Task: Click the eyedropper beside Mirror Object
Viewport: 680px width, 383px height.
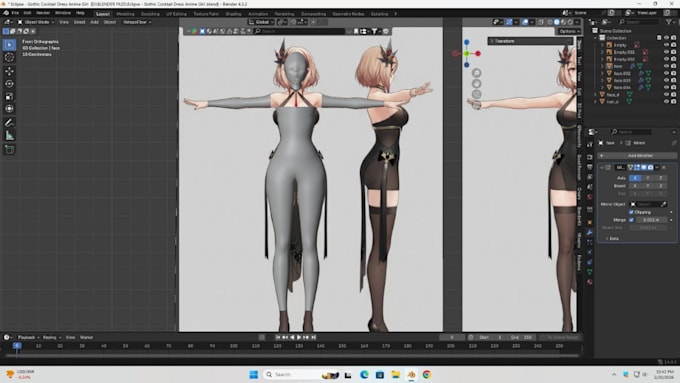Action: (x=664, y=204)
